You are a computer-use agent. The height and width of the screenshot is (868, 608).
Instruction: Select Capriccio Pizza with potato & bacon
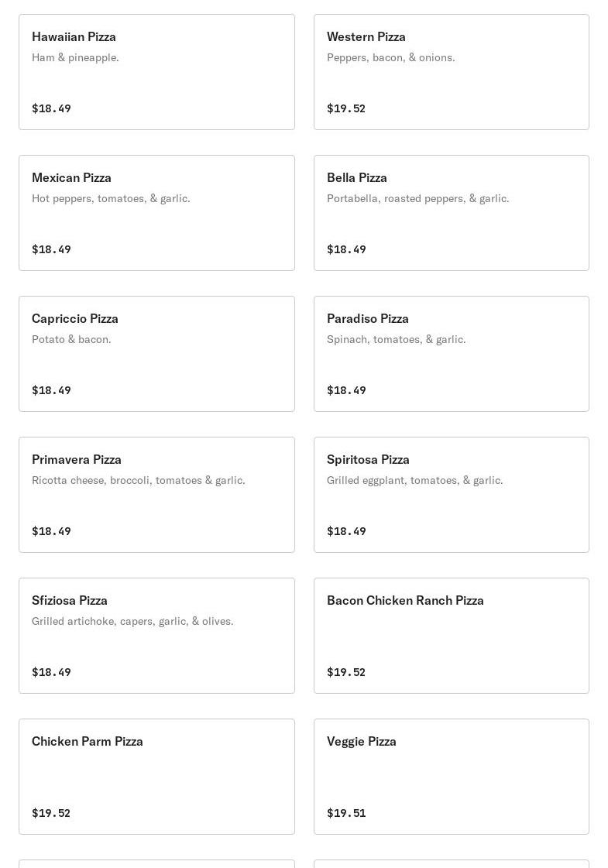(156, 354)
